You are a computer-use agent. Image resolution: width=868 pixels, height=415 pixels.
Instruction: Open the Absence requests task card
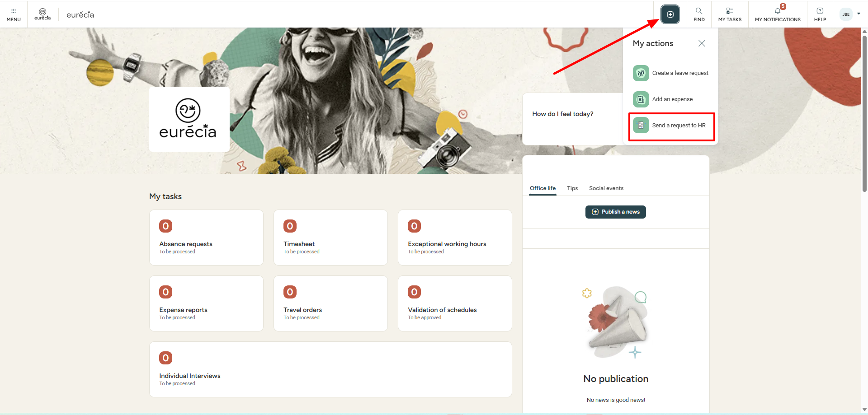[x=206, y=238]
